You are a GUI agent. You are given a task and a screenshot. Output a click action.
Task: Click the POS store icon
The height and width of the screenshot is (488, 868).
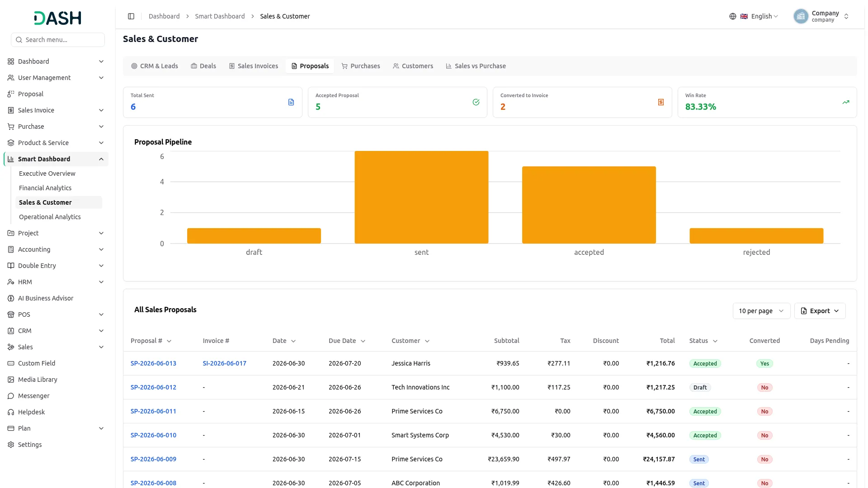click(x=11, y=314)
